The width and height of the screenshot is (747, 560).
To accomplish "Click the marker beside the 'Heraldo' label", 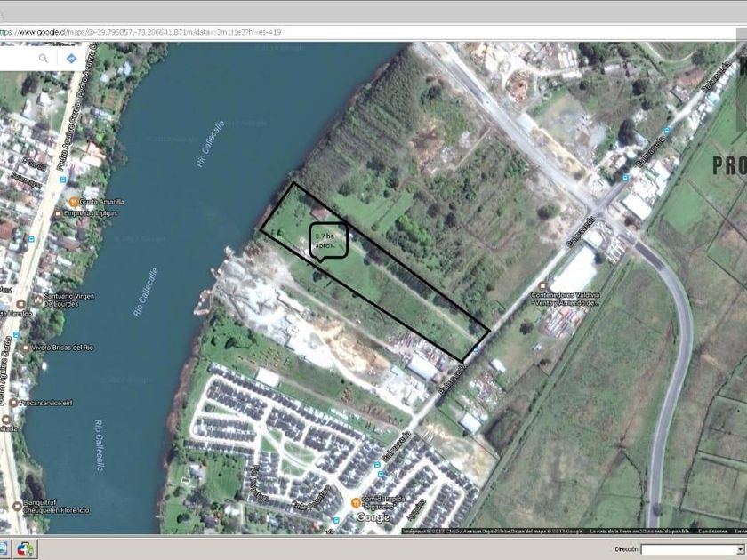I will tap(20, 304).
